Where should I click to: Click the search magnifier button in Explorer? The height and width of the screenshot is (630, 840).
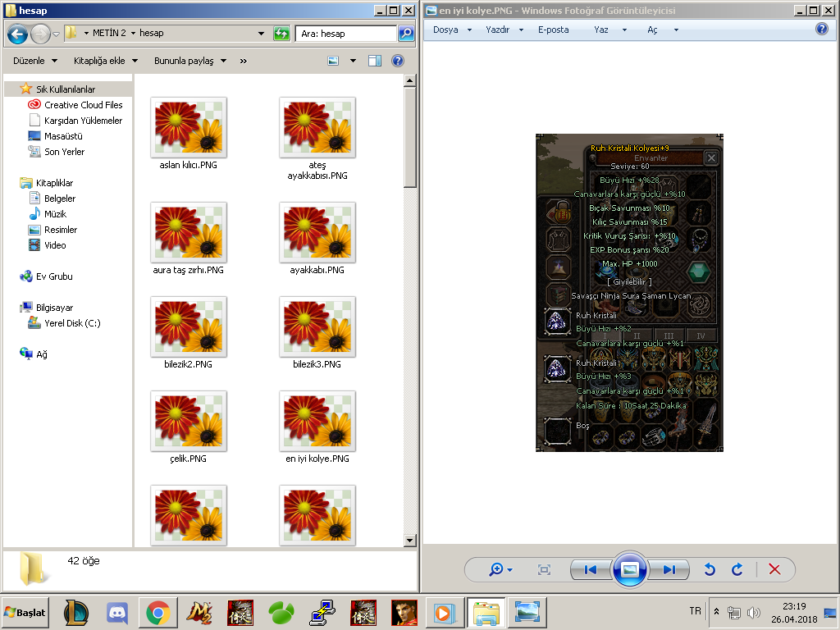tap(406, 33)
